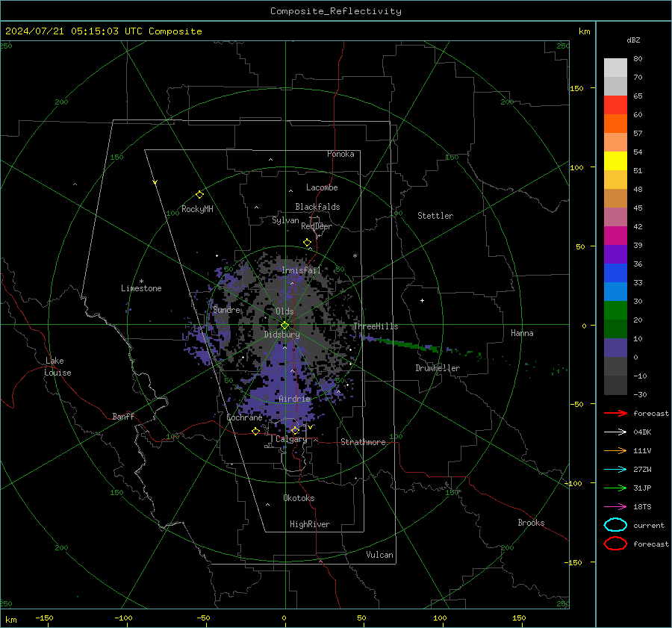
Task: Select the red 'forecast' ellipse legend icon
Action: 615,544
